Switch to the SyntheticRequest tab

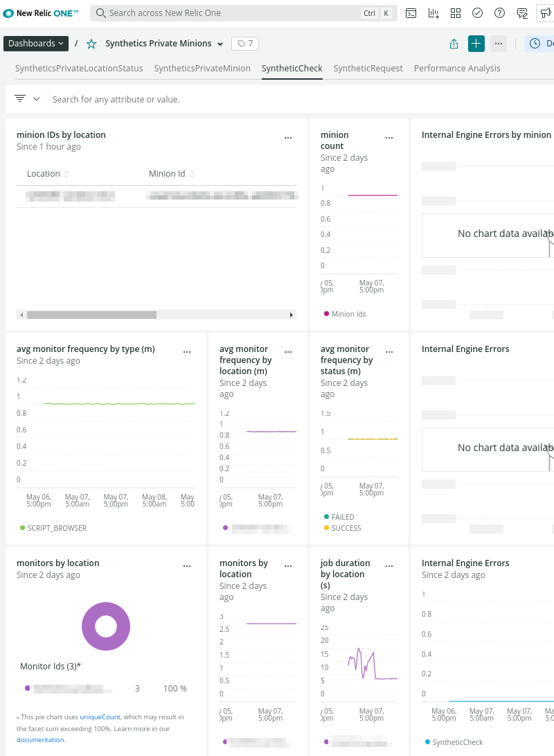[368, 69]
